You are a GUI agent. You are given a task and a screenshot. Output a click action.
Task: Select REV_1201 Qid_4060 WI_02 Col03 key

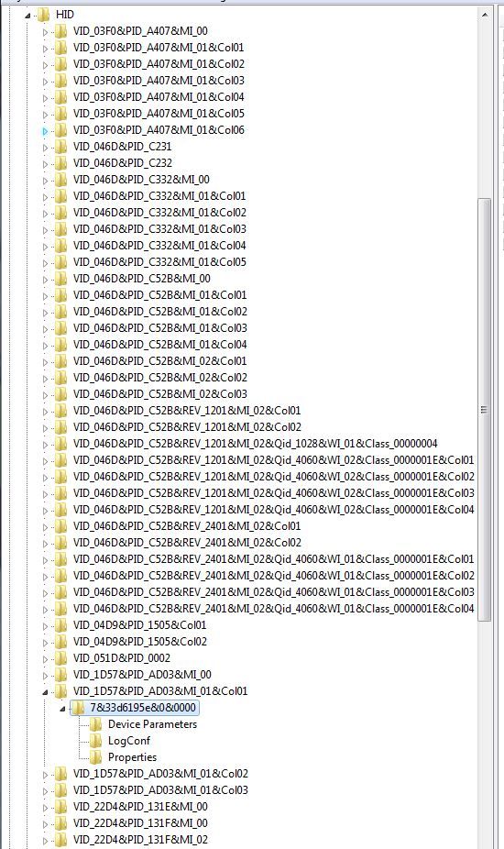[x=273, y=492]
